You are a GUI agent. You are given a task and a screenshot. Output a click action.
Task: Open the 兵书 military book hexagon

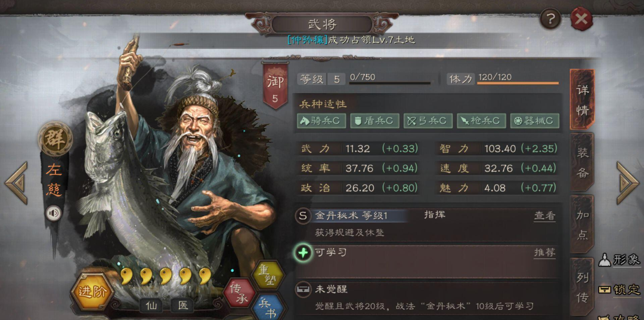[x=270, y=306]
